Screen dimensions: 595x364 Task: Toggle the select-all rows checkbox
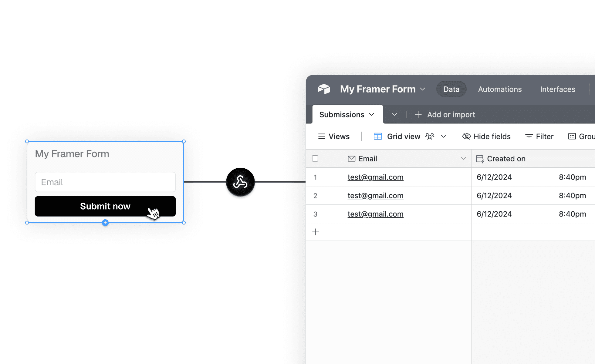pos(315,159)
